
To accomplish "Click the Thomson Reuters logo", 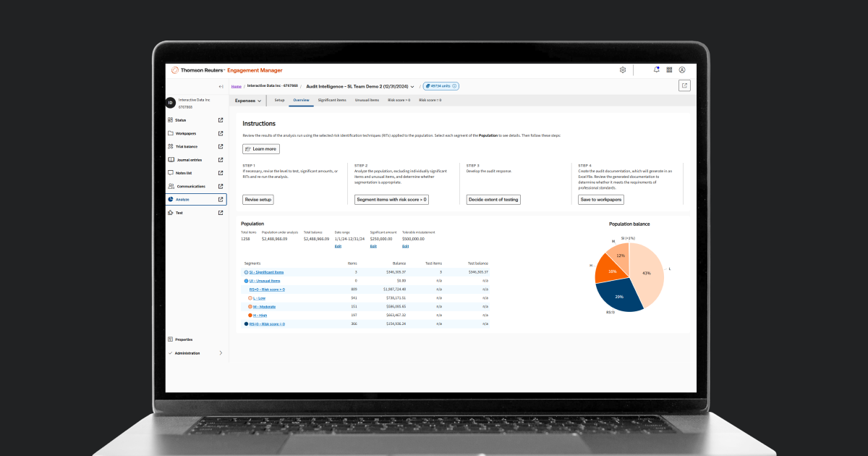I will [x=199, y=70].
